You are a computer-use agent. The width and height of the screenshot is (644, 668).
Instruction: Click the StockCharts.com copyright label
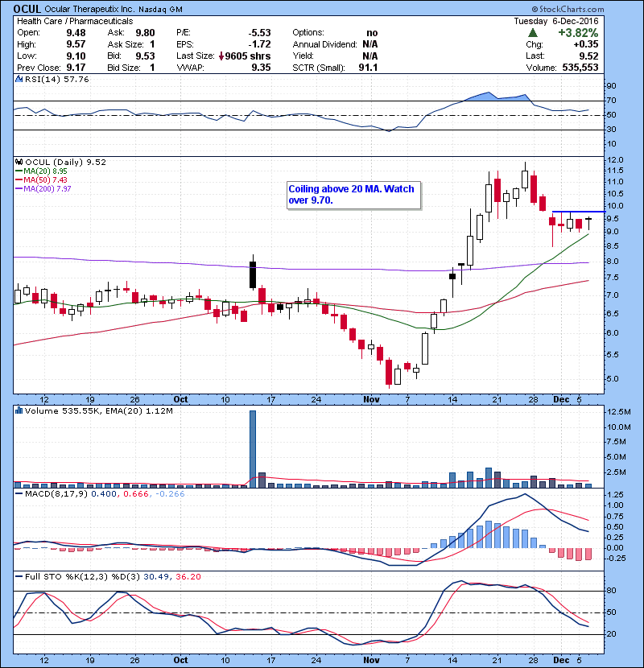pos(568,9)
